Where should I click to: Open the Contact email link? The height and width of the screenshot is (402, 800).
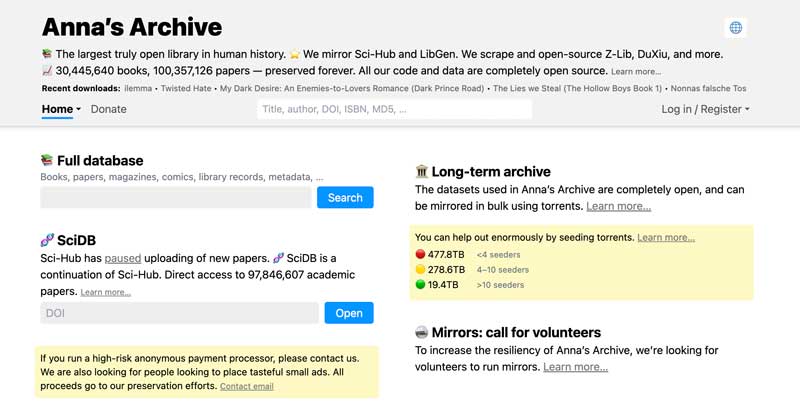(246, 386)
